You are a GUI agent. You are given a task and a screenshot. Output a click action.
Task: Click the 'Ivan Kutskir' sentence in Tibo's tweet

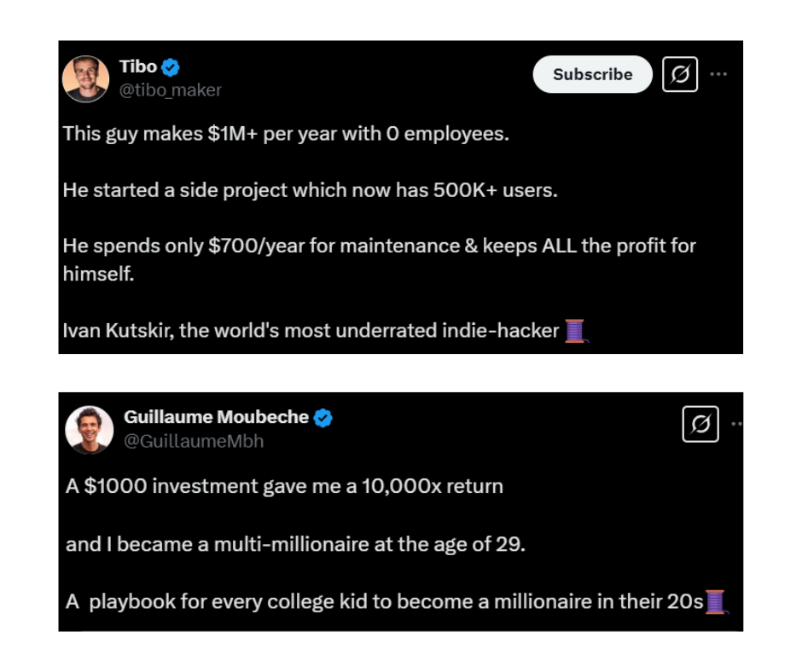(311, 331)
